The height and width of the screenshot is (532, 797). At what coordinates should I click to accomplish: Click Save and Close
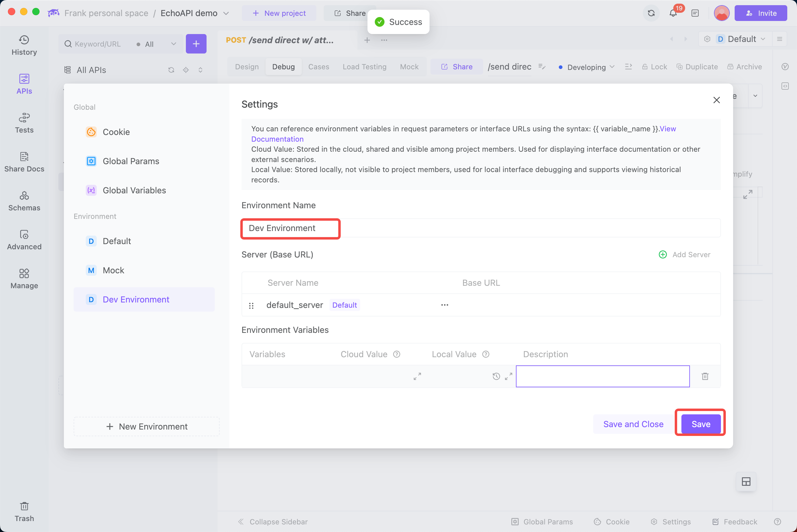633,424
